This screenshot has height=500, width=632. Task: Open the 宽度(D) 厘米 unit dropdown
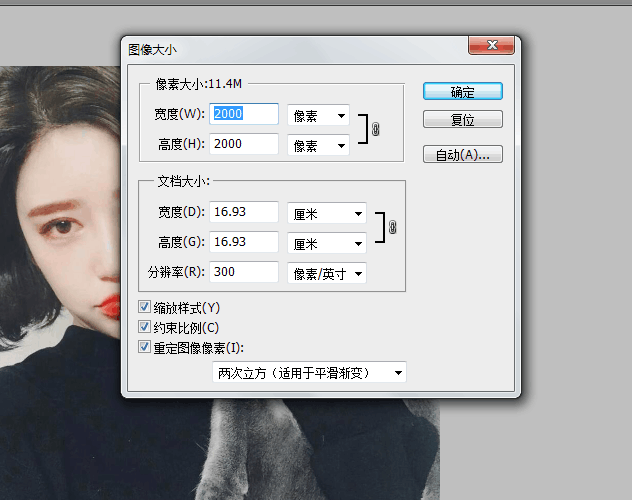point(327,214)
